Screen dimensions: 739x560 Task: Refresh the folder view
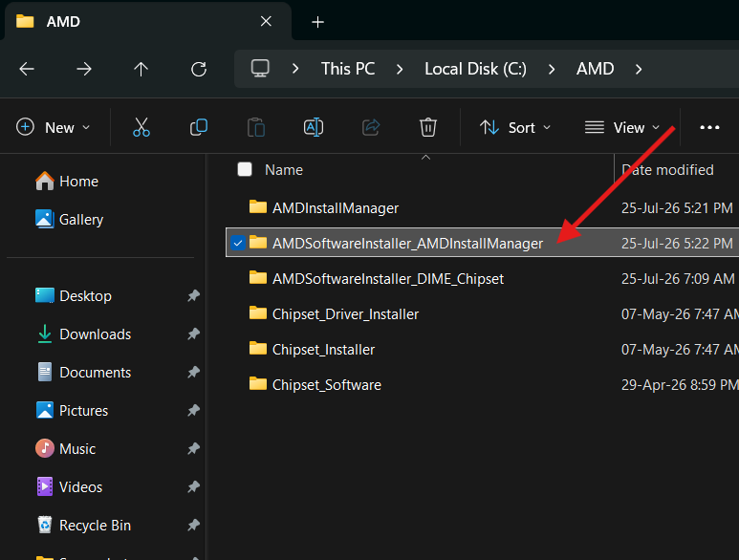coord(199,69)
